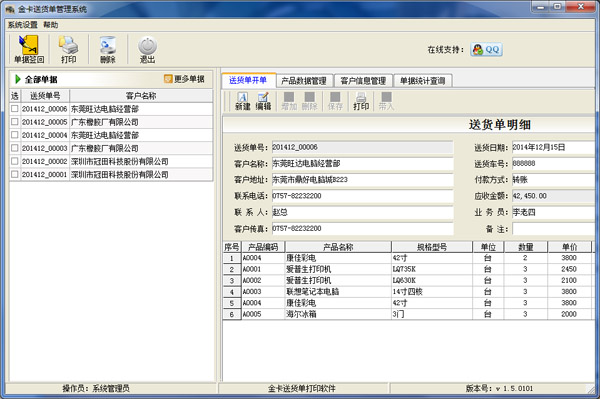
Task: Click product code A0005 cell
Action: (263, 314)
